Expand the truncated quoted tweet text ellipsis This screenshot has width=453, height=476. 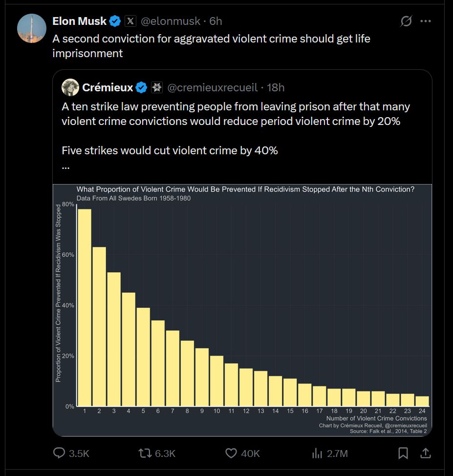click(65, 167)
